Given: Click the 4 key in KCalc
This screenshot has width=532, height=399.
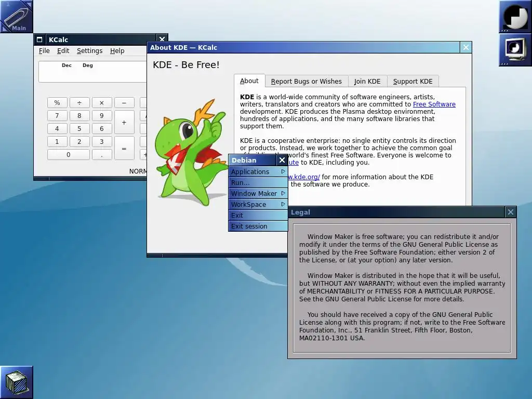Looking at the screenshot, I should pos(57,129).
